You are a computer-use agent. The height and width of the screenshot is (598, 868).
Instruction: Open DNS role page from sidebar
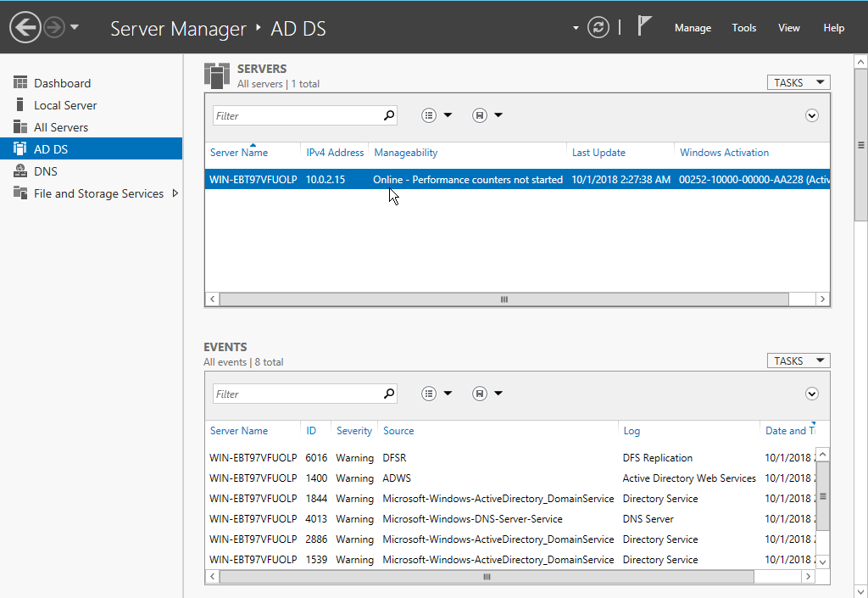tap(45, 171)
